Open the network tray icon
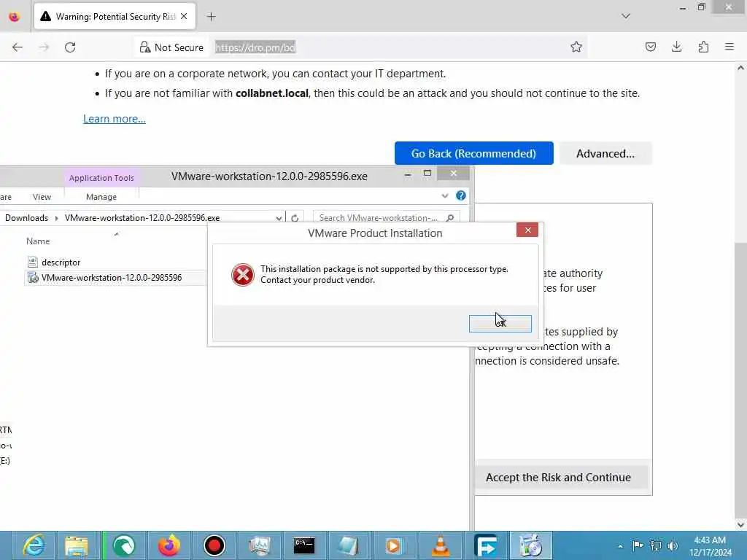747x560 pixels. (x=656, y=546)
